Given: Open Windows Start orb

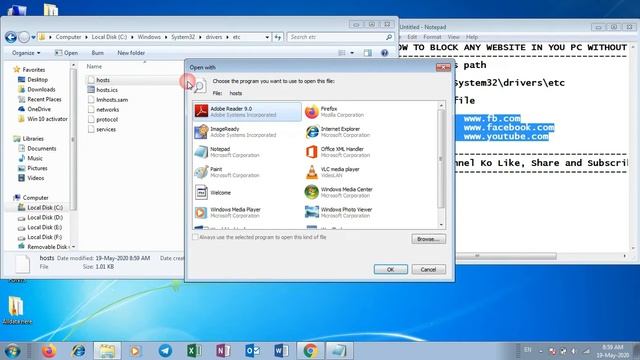Looking at the screenshot, I should pos(12,351).
